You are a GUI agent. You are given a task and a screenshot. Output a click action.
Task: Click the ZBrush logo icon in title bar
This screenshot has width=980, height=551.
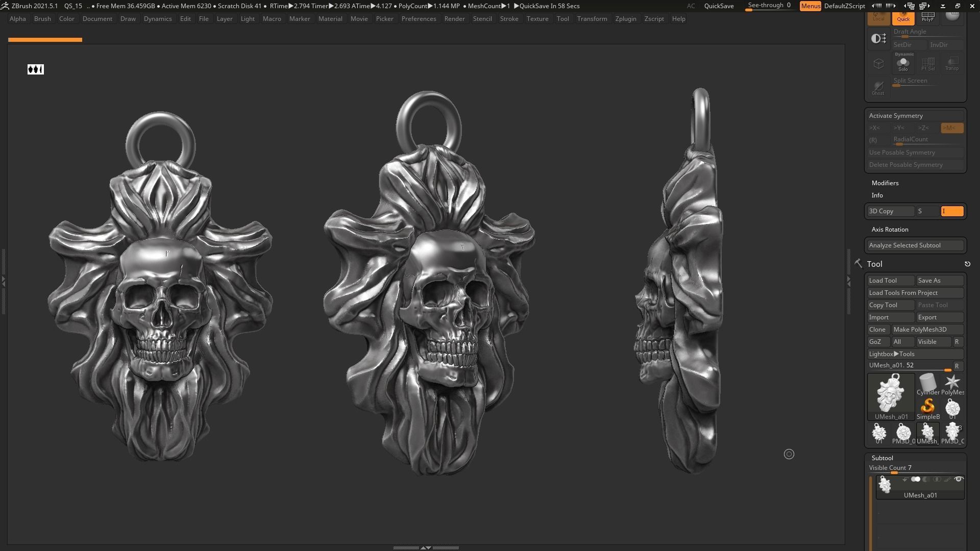coord(5,6)
